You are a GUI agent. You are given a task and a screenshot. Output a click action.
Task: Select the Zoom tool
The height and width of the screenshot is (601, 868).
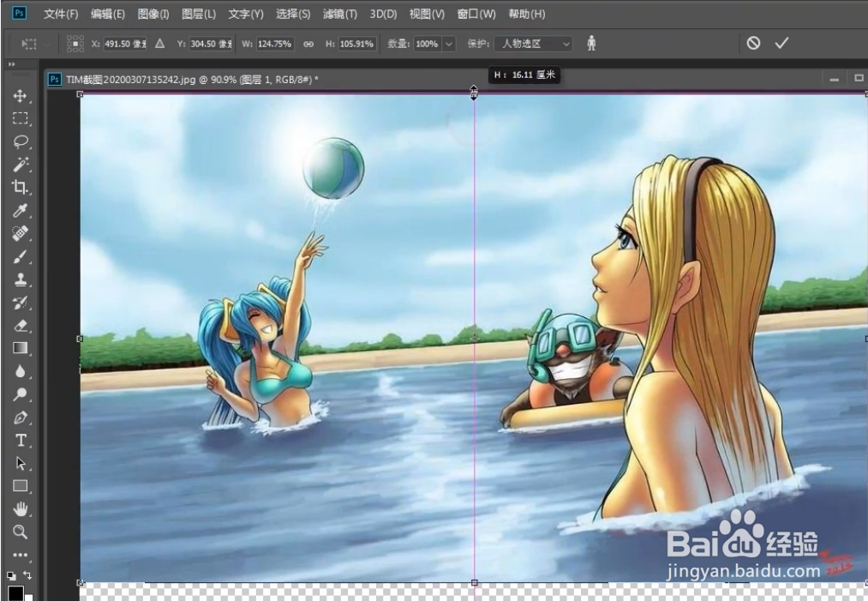click(20, 532)
